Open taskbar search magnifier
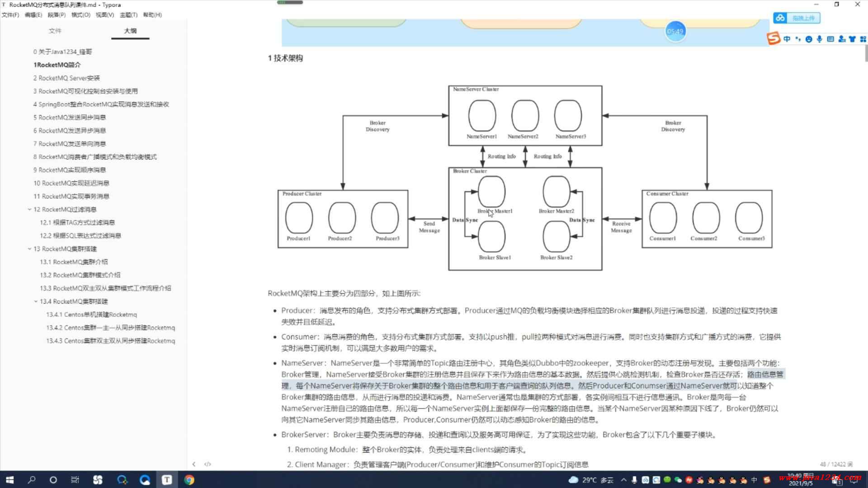This screenshot has width=868, height=488. [31, 480]
